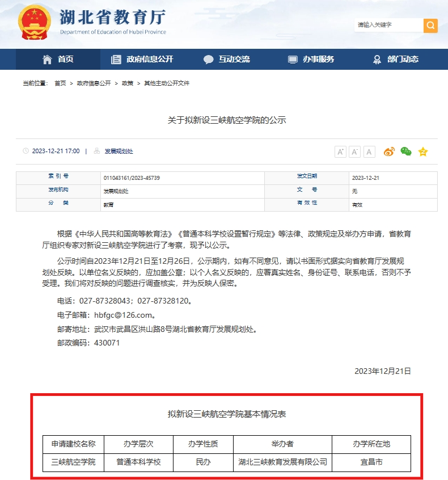This screenshot has width=448, height=480.
Task: Click the table heading 拟新设三峡航空学院基本情况表
Action: [x=227, y=414]
